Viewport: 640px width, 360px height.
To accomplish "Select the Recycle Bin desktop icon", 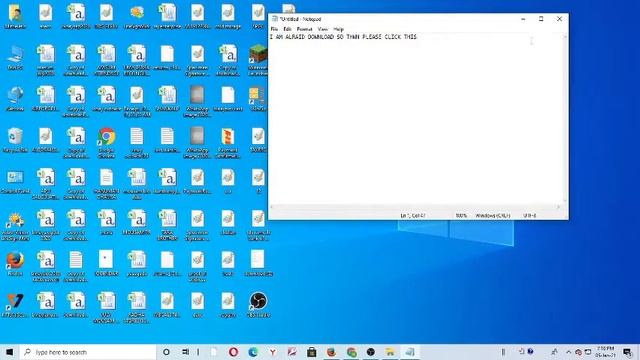I will [x=15, y=140].
